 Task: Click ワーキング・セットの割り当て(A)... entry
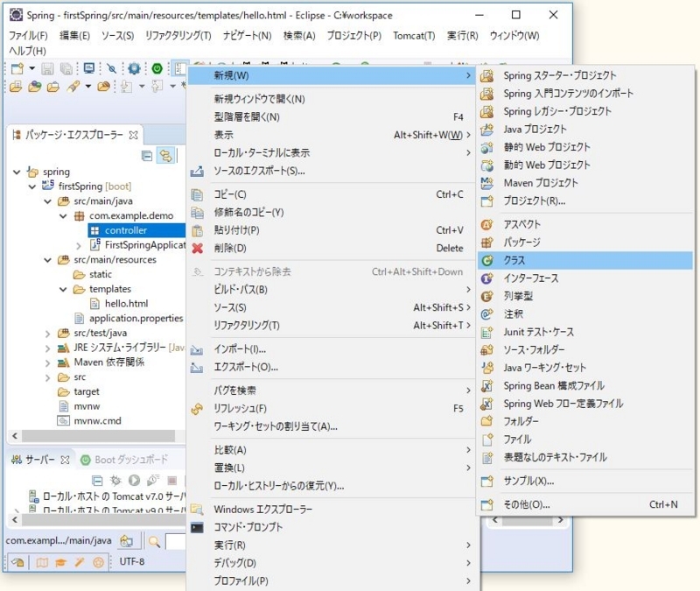[x=332, y=426]
